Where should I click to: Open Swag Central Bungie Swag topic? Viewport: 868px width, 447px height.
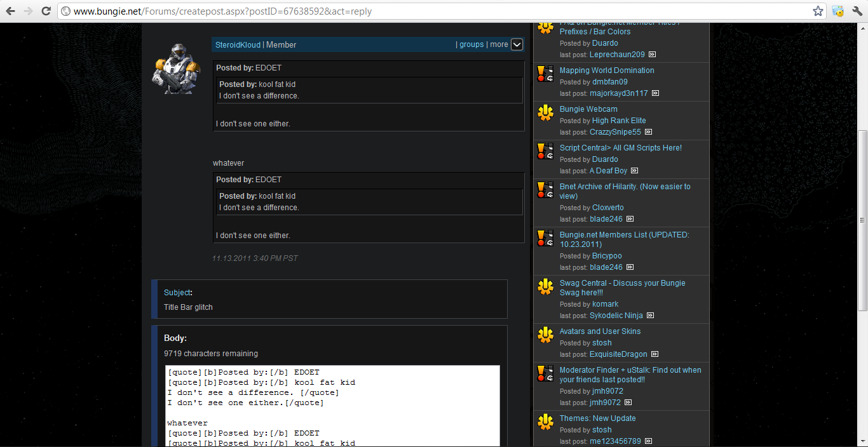[622, 288]
